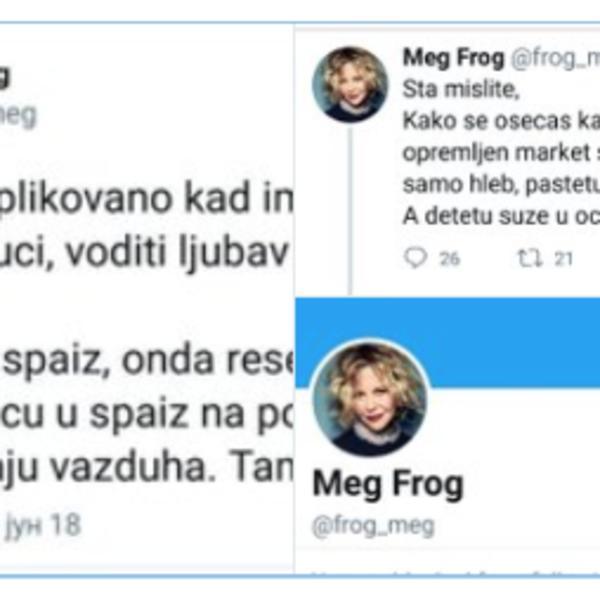Click the retweet arrows icon
This screenshot has height=600, width=600.
530,258
